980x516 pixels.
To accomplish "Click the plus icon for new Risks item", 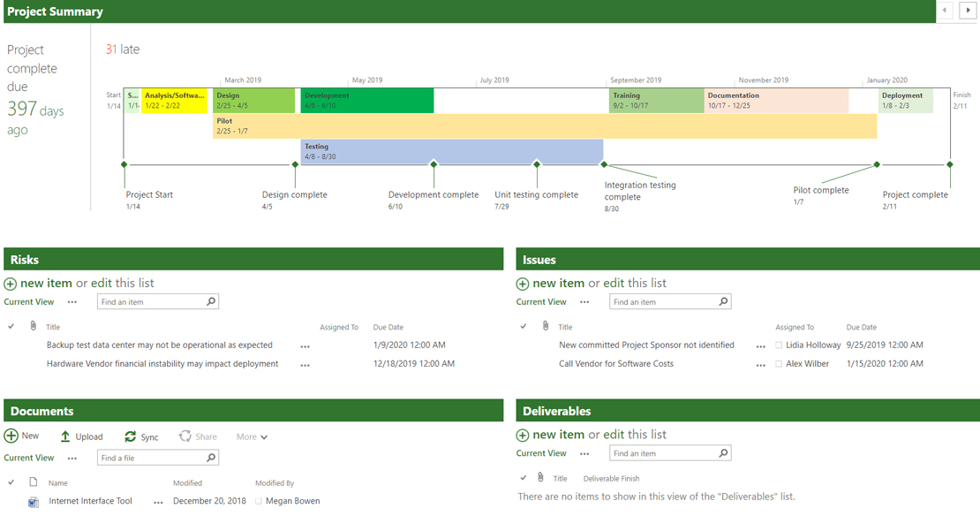I will click(x=11, y=284).
